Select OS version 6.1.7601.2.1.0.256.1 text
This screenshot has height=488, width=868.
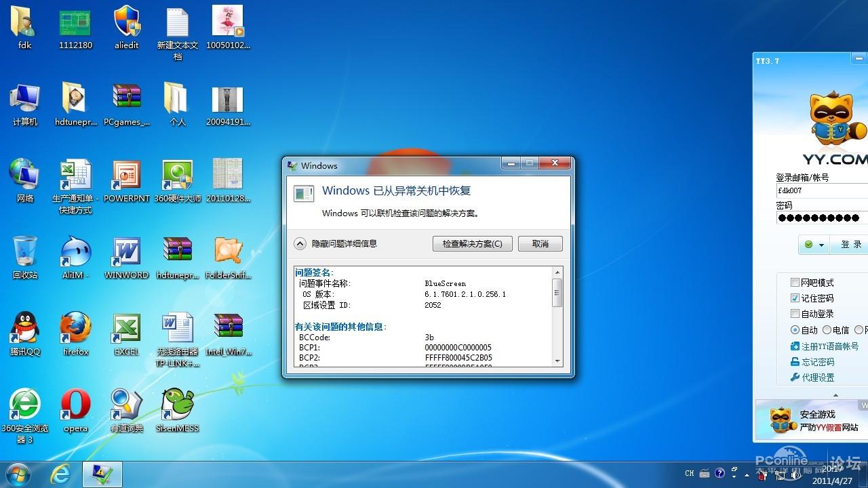[x=465, y=294]
